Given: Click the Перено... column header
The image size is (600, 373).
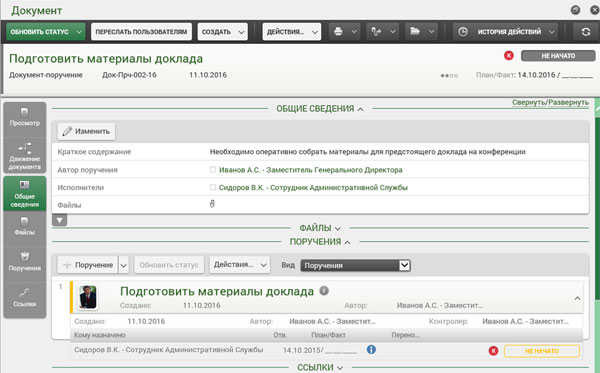Looking at the screenshot, I should point(406,335).
